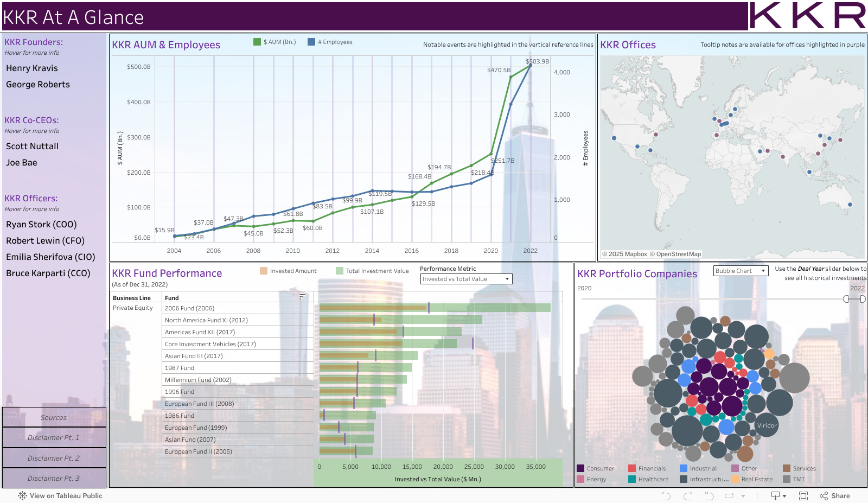Select the Financials legend color
Image resolution: width=868 pixels, height=503 pixels.
click(632, 468)
